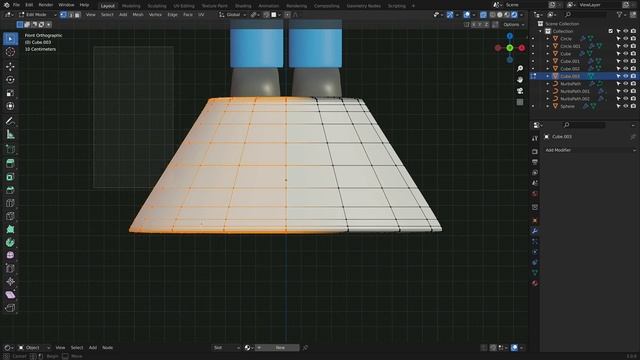
Task: Switch to Solid viewport shading
Action: (500, 15)
